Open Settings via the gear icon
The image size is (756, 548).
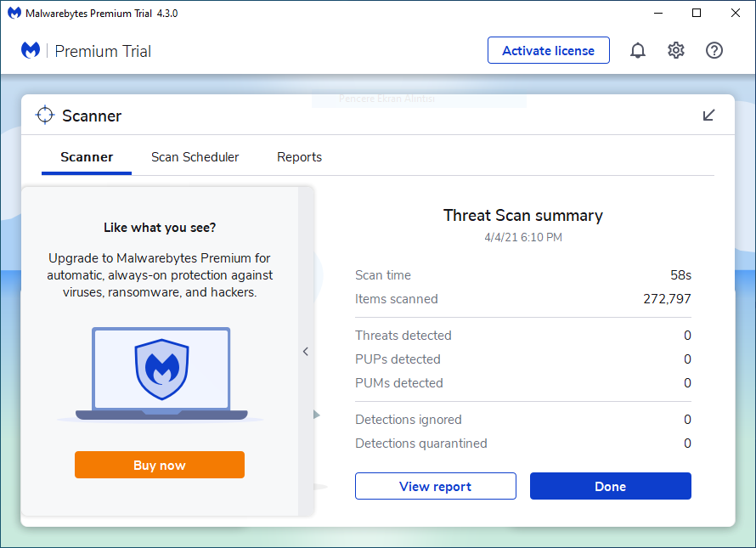pyautogui.click(x=676, y=51)
